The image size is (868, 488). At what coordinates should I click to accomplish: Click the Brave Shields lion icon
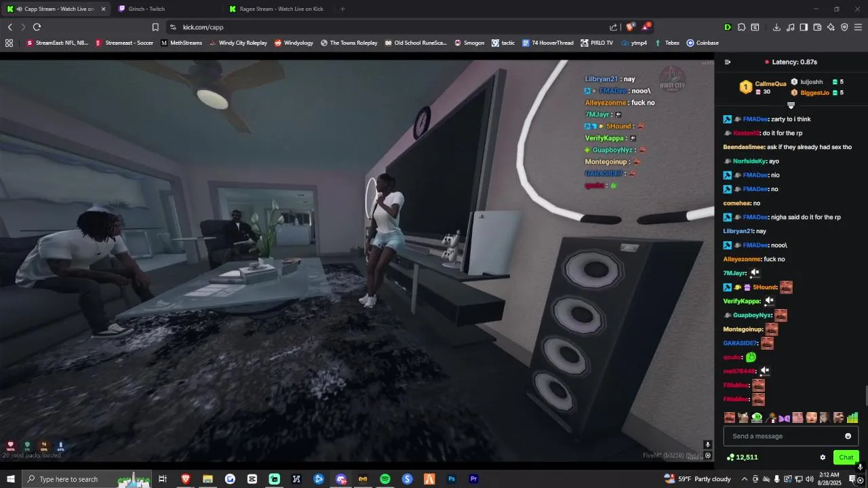[630, 27]
